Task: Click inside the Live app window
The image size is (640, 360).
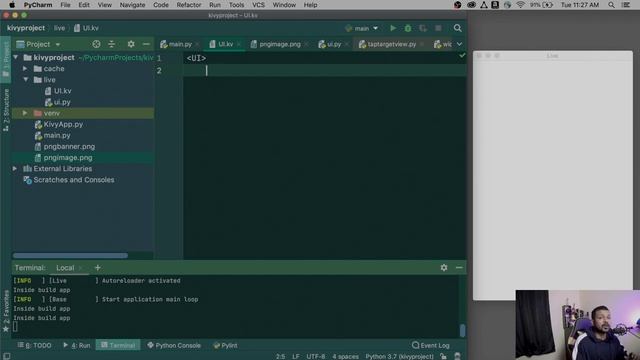Action: pyautogui.click(x=553, y=176)
